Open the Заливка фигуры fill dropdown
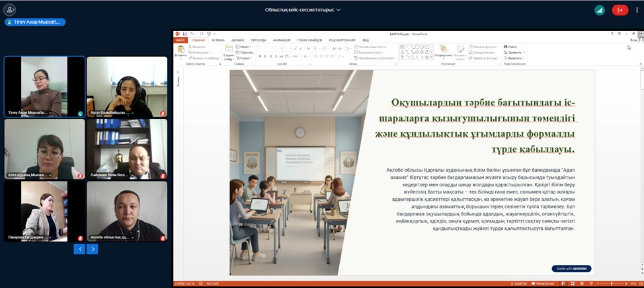644x288 pixels. 485,47
